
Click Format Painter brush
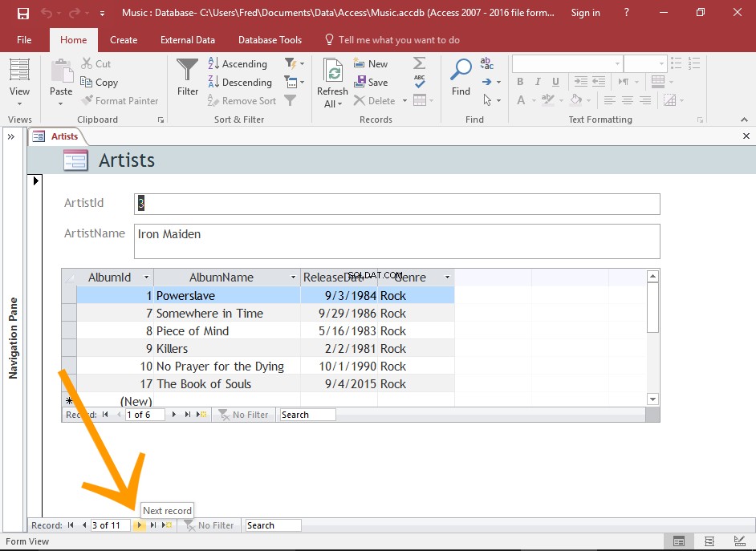pos(120,101)
